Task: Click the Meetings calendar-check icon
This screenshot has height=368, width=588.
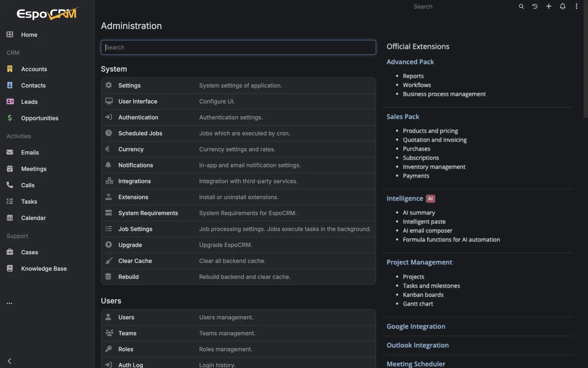Action: click(x=10, y=169)
